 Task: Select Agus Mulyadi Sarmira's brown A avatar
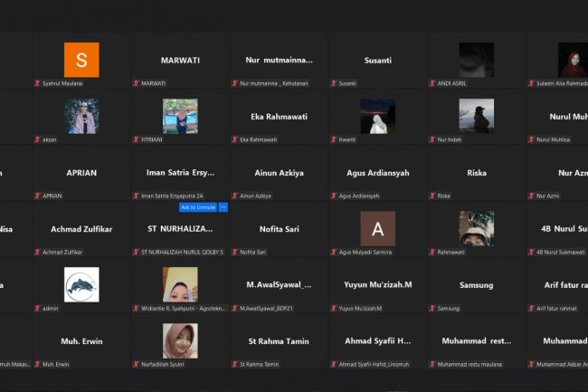pos(377,228)
